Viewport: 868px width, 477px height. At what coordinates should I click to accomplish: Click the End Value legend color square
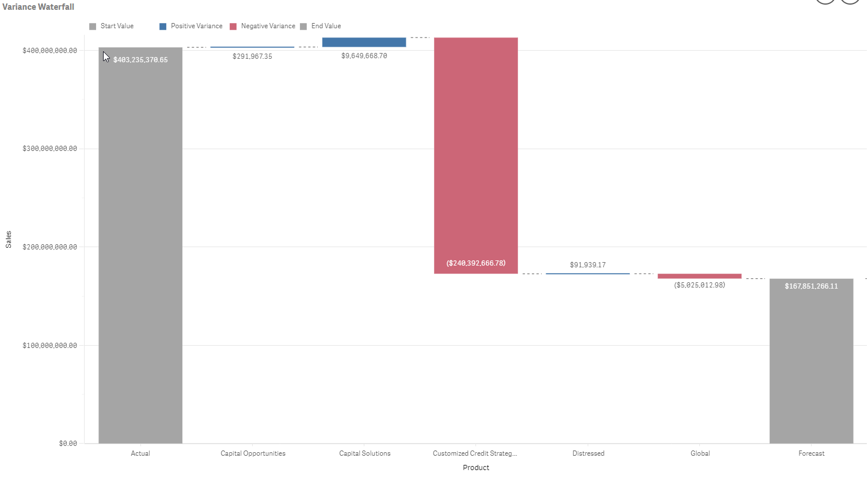(x=303, y=26)
